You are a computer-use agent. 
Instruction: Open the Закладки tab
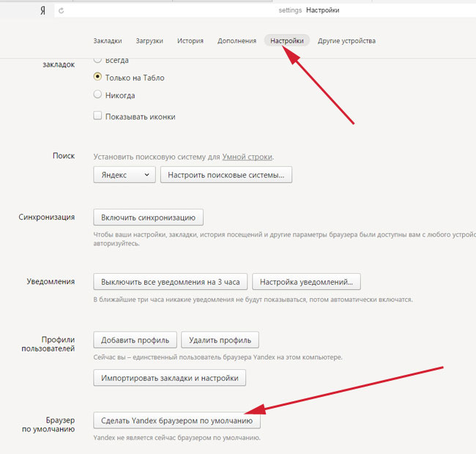(x=108, y=41)
